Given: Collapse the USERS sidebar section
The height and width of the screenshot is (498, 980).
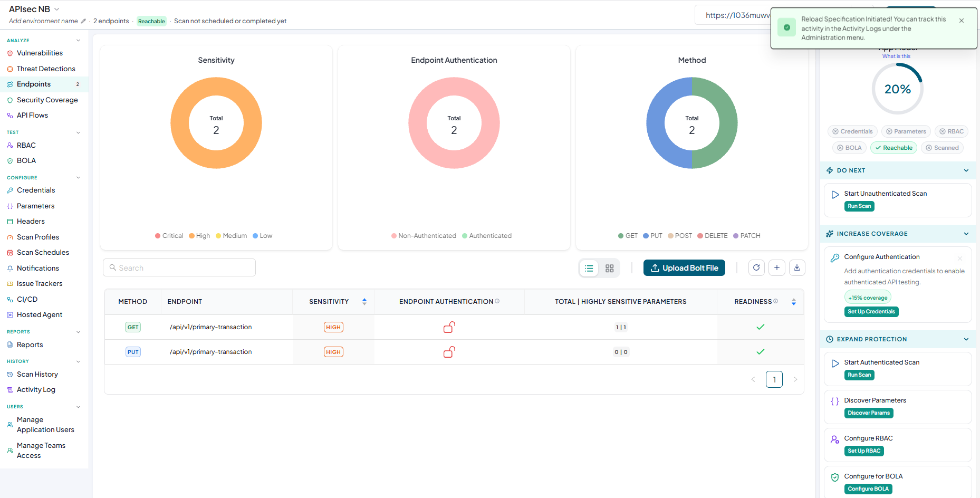Looking at the screenshot, I should pyautogui.click(x=78, y=407).
